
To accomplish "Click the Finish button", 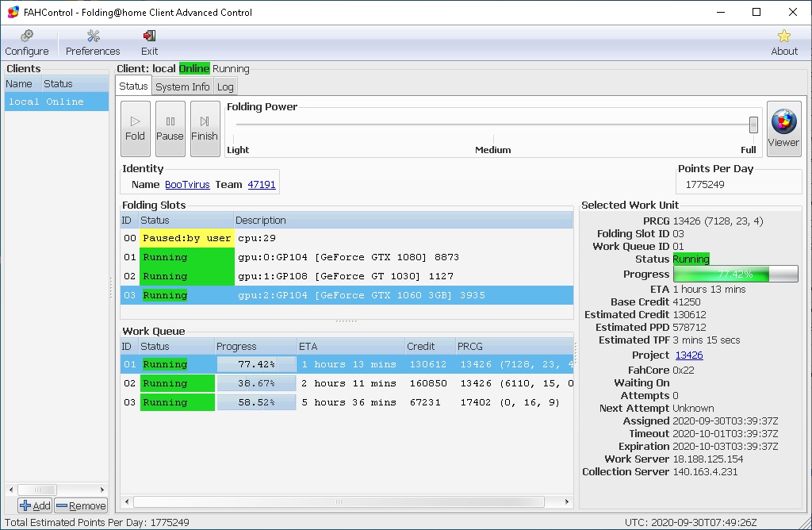I will click(x=205, y=129).
